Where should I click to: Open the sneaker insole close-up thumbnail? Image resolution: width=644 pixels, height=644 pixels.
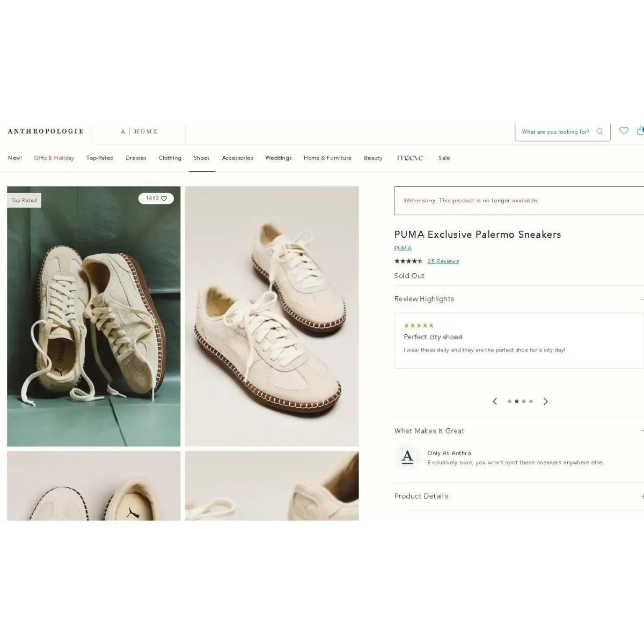[x=94, y=486]
